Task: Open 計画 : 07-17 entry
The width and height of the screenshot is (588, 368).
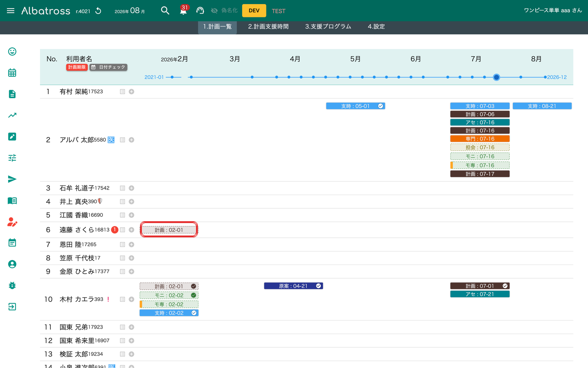Action: [x=480, y=174]
